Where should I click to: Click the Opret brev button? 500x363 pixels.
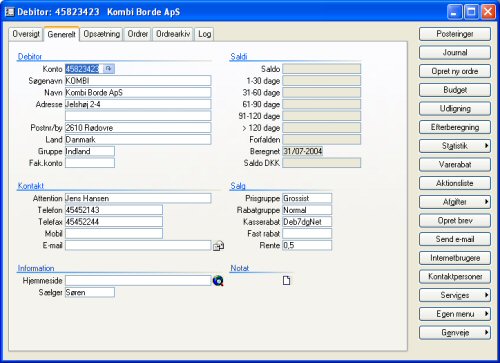pos(455,221)
